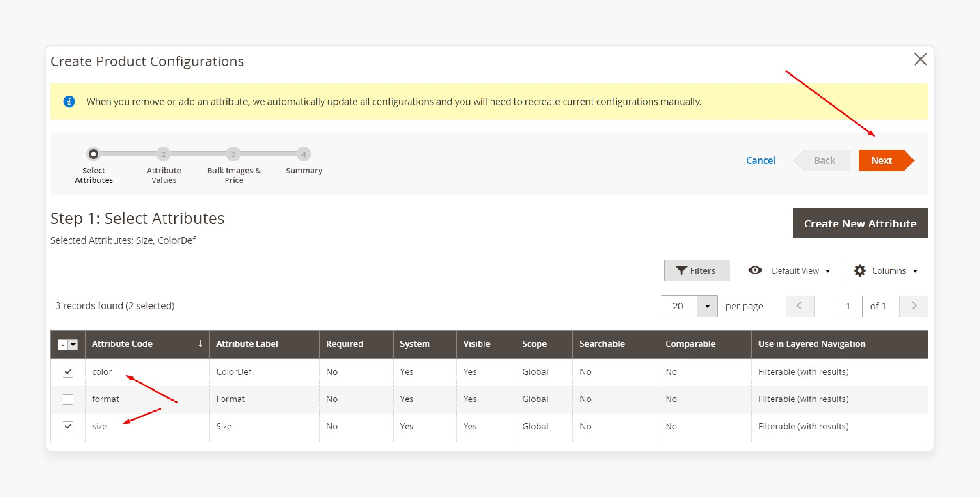980x497 pixels.
Task: Click the funnel icon in Filters
Action: (x=681, y=270)
